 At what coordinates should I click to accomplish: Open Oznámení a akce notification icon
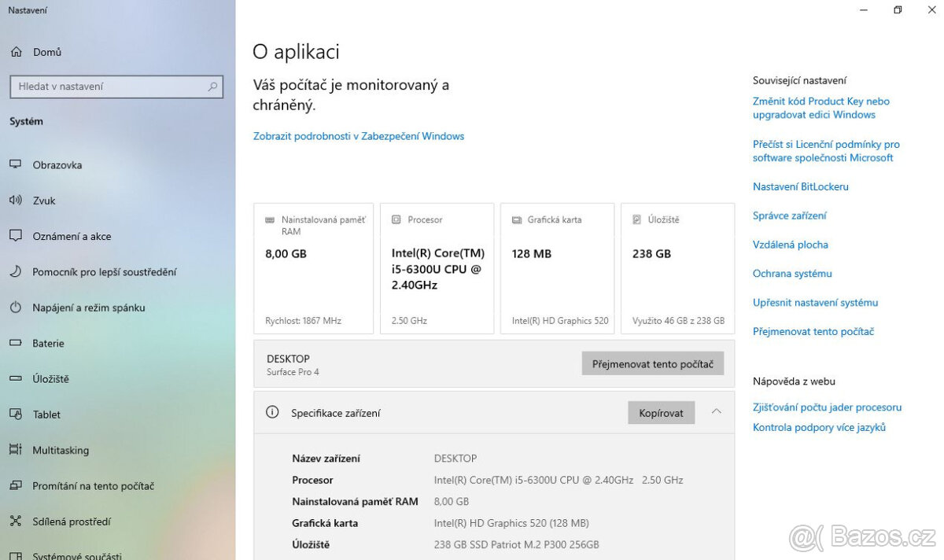(16, 236)
